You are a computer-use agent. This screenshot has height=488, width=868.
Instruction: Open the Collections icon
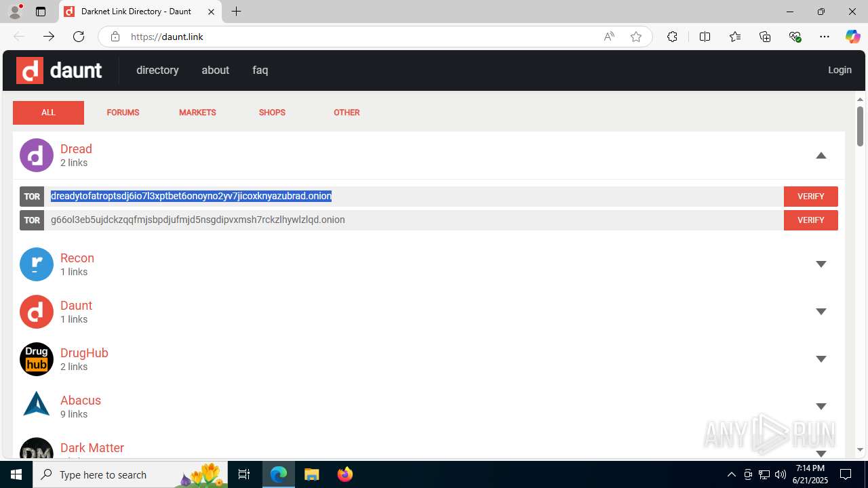765,37
